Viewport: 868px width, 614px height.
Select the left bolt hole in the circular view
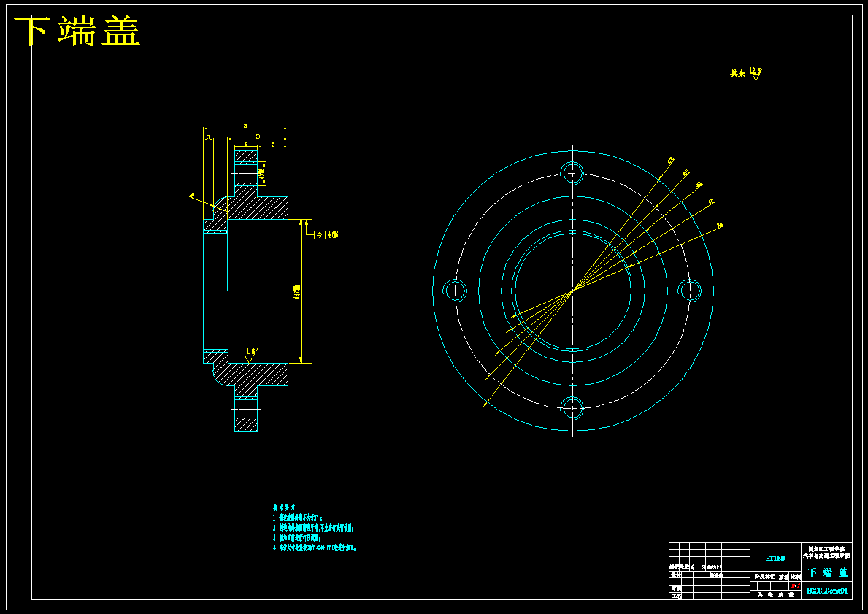(455, 290)
